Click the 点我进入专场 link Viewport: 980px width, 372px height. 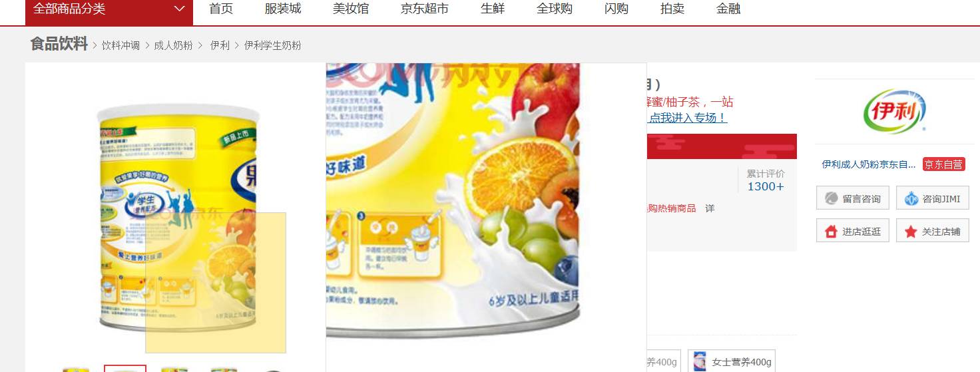tap(687, 118)
